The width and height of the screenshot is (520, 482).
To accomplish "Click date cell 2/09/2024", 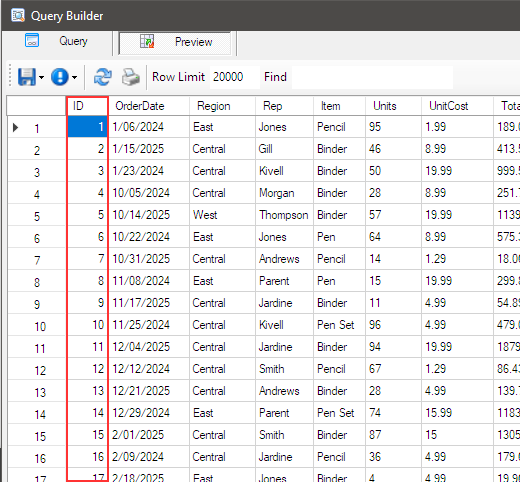I will pos(149,457).
